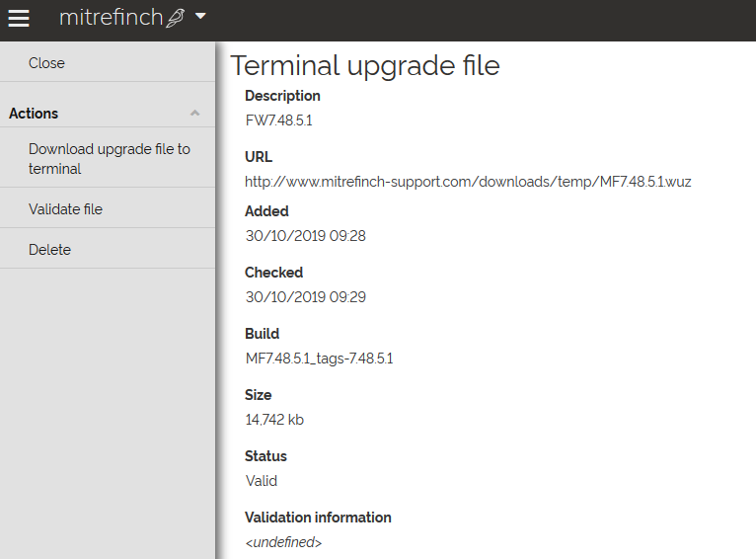Click the Build field label
The width and height of the screenshot is (756, 559).
click(x=262, y=333)
